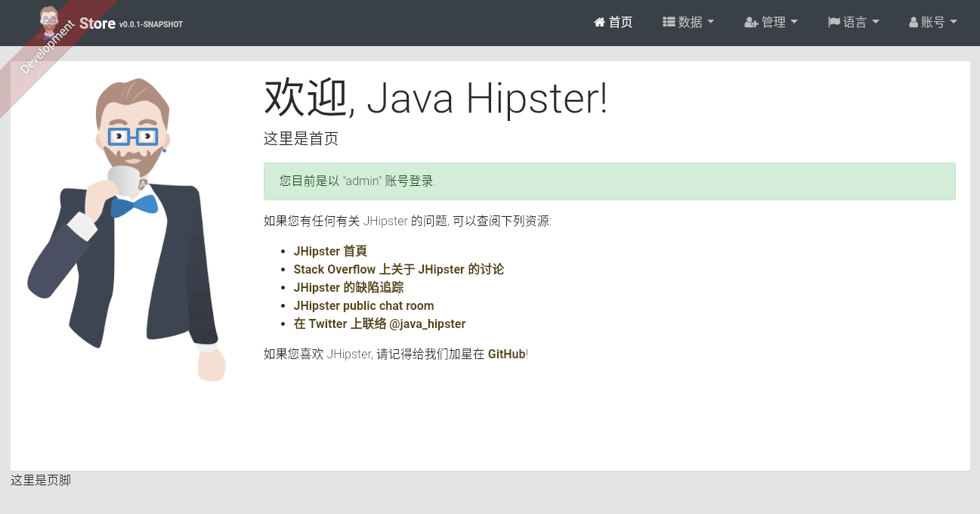Image resolution: width=980 pixels, height=514 pixels.
Task: Open the JHipster public chat room link
Action: pyautogui.click(x=364, y=305)
